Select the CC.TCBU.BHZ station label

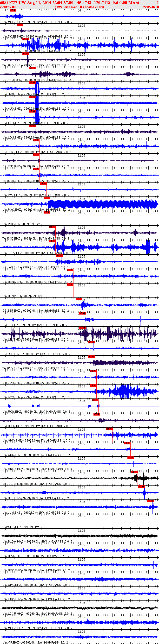(x=37, y=426)
